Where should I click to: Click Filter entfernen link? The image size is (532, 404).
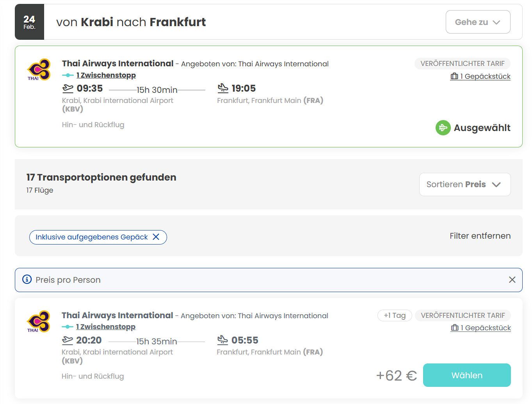click(480, 236)
